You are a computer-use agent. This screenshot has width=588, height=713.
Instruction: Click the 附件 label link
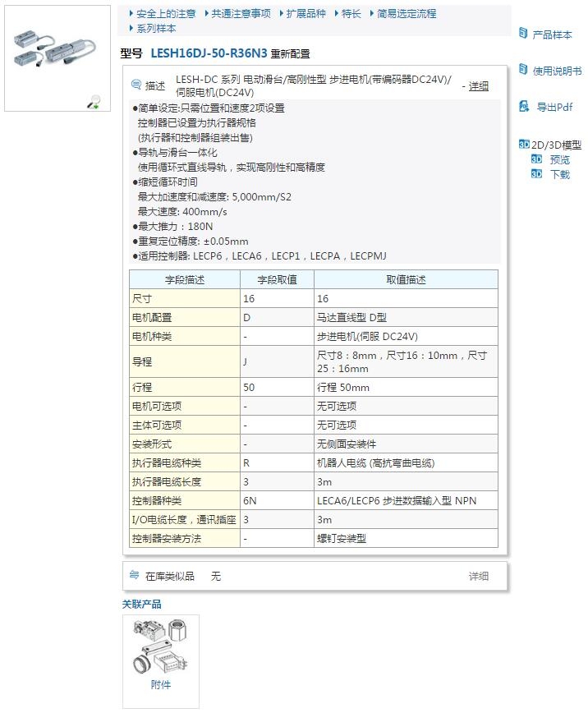tap(160, 684)
